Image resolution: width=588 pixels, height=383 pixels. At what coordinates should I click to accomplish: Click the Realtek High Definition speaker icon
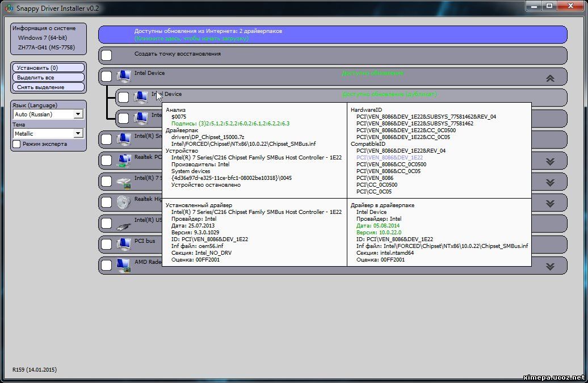pyautogui.click(x=123, y=202)
